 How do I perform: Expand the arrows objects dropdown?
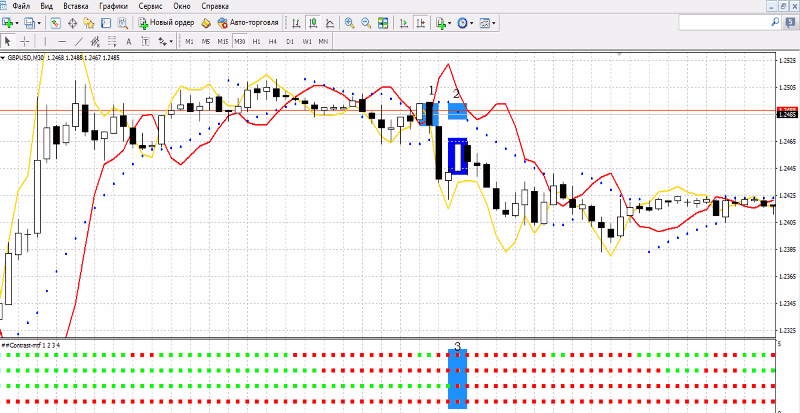[x=171, y=42]
